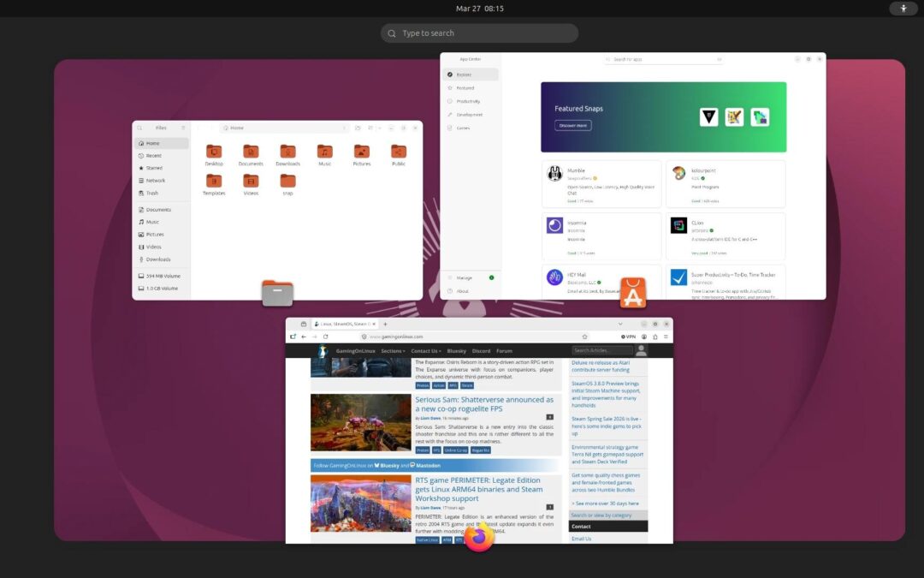
Task: Bookmark page with star in Firefox address bar
Action: [584, 337]
